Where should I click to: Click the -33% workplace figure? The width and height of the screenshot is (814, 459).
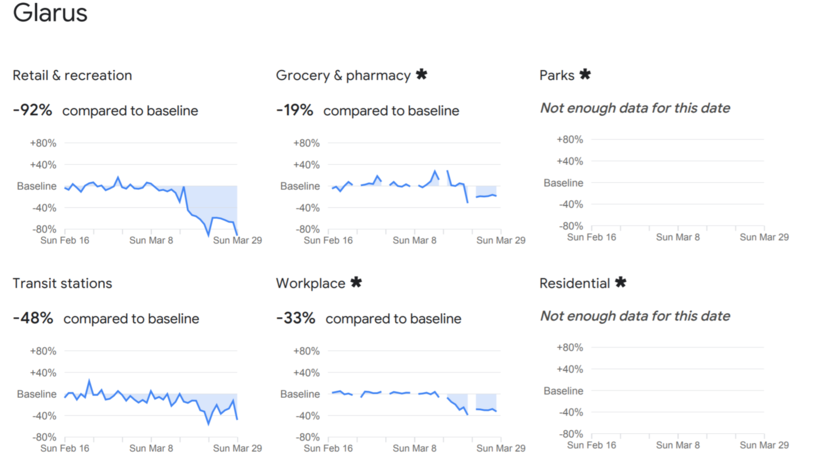pyautogui.click(x=296, y=318)
